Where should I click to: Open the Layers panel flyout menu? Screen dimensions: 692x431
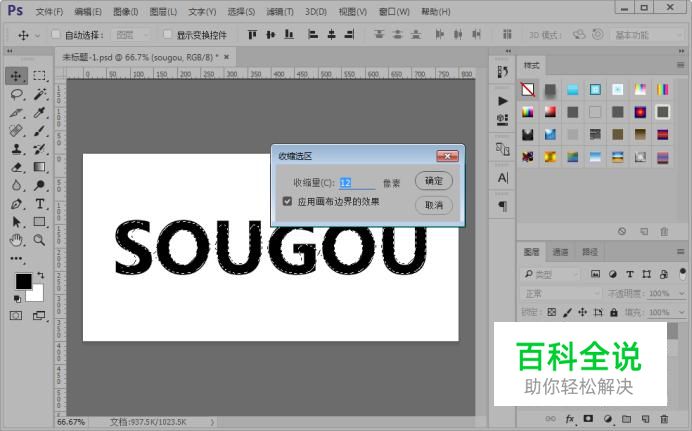click(680, 251)
